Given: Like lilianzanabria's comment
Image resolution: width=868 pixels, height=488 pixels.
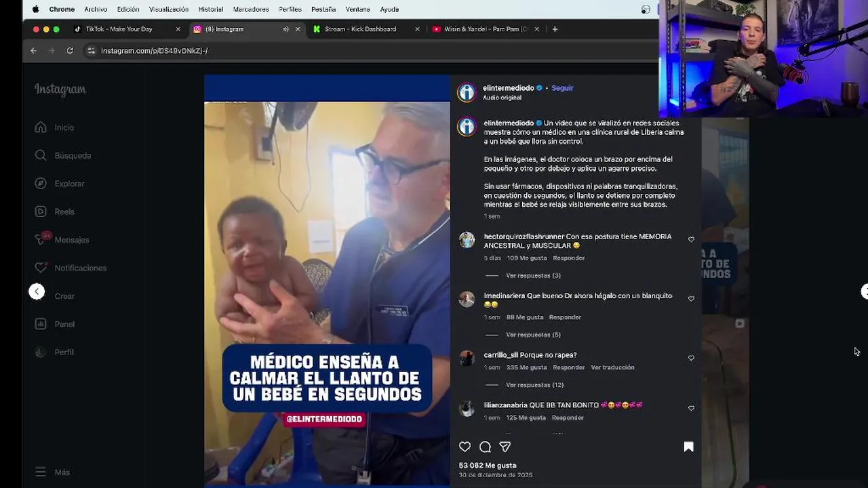Looking at the screenshot, I should tap(691, 408).
